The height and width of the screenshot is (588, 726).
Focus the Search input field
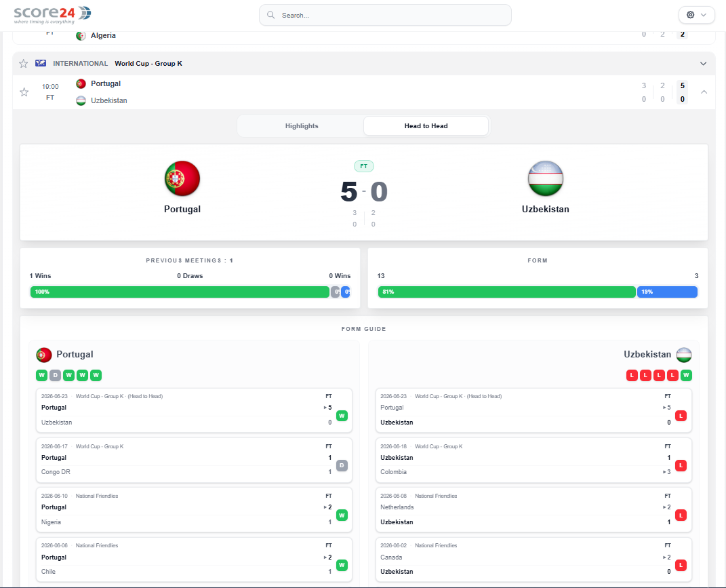(x=385, y=16)
